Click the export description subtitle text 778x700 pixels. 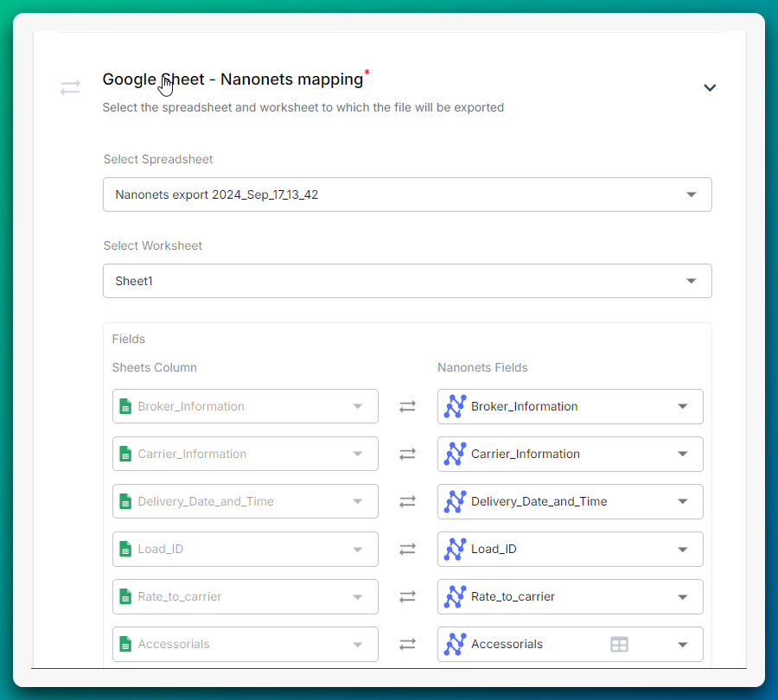[x=303, y=108]
